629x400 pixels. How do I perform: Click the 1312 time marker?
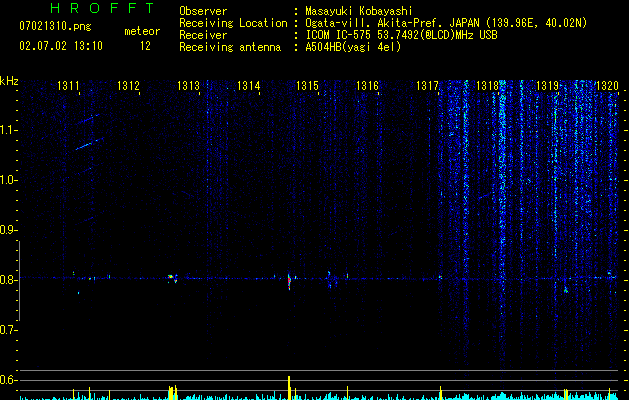(128, 86)
